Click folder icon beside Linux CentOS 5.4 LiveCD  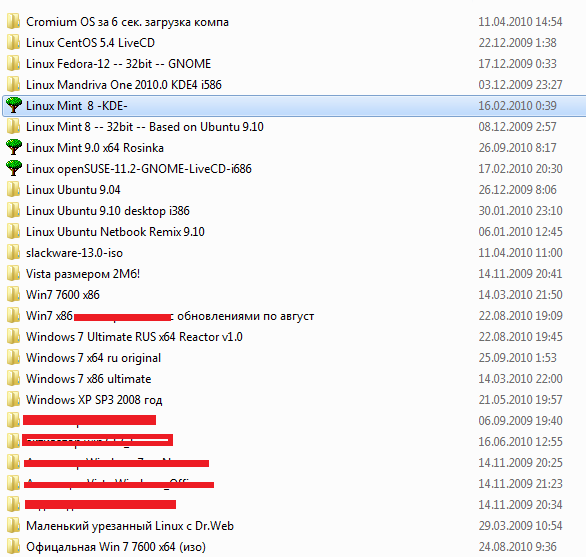coord(13,42)
